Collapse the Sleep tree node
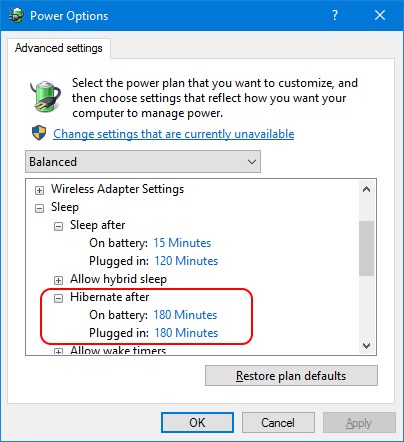404x442 pixels. (39, 209)
